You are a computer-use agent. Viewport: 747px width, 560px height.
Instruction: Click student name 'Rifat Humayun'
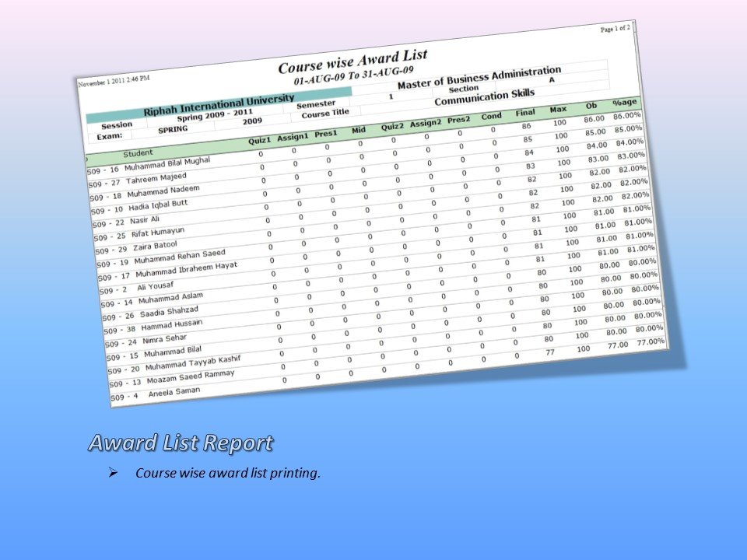[x=158, y=233]
